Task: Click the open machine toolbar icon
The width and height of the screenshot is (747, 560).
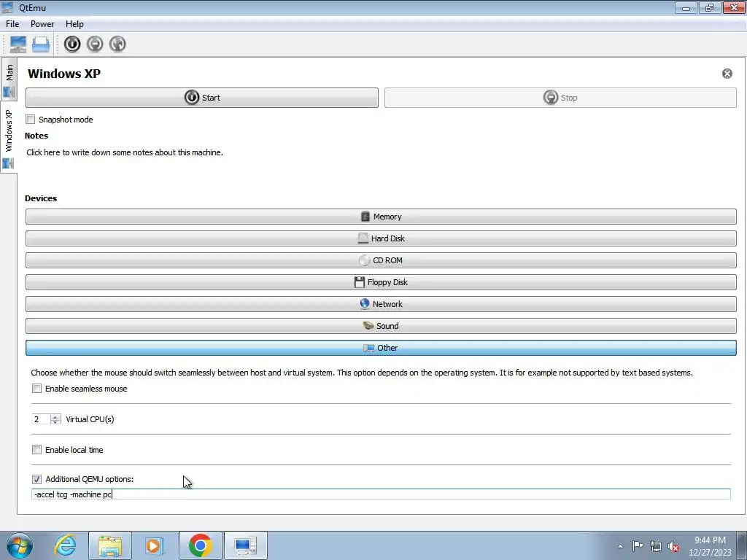Action: [x=41, y=44]
